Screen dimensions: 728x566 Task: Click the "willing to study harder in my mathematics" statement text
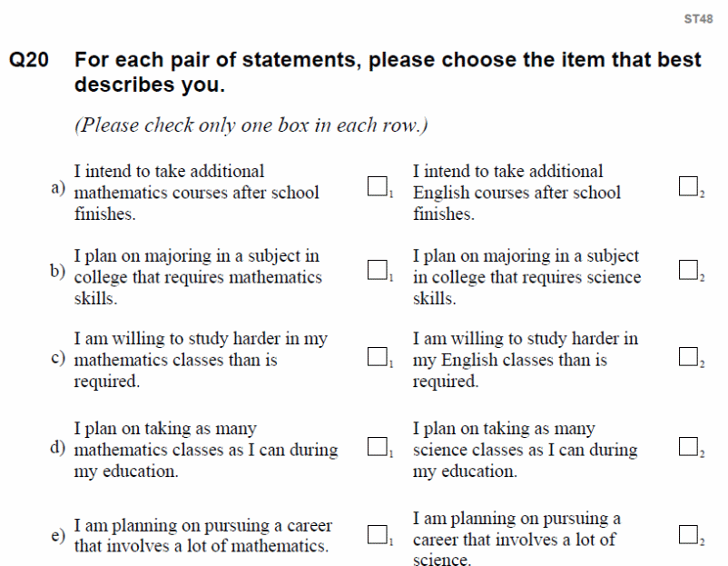(200, 360)
